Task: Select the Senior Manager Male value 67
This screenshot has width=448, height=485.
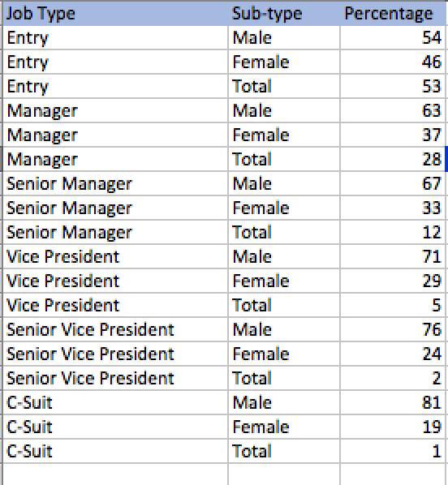Action: click(393, 184)
